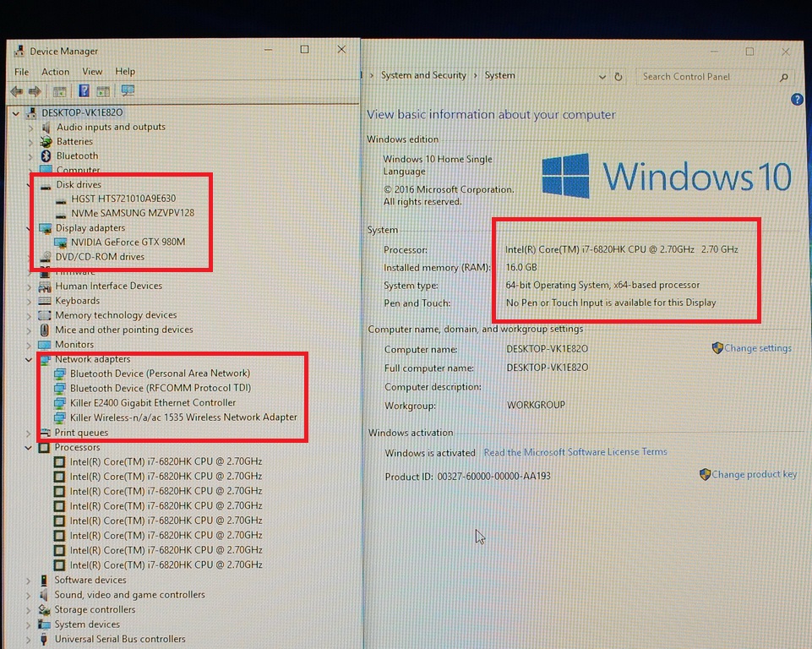Click the System breadcrumb item
This screenshot has width=812, height=649.
point(499,75)
